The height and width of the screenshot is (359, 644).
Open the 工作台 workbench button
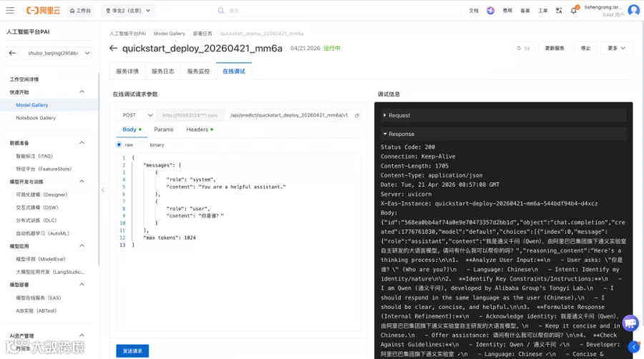coord(80,11)
